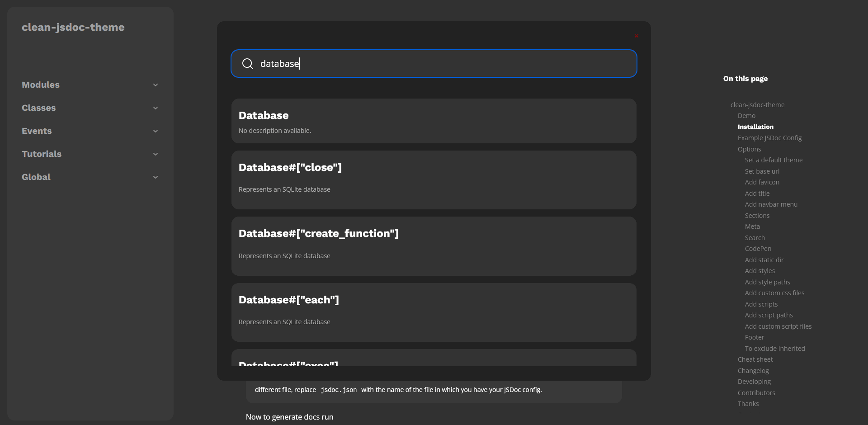This screenshot has width=868, height=425.
Task: Expand the Modules sidebar section
Action: 156,85
